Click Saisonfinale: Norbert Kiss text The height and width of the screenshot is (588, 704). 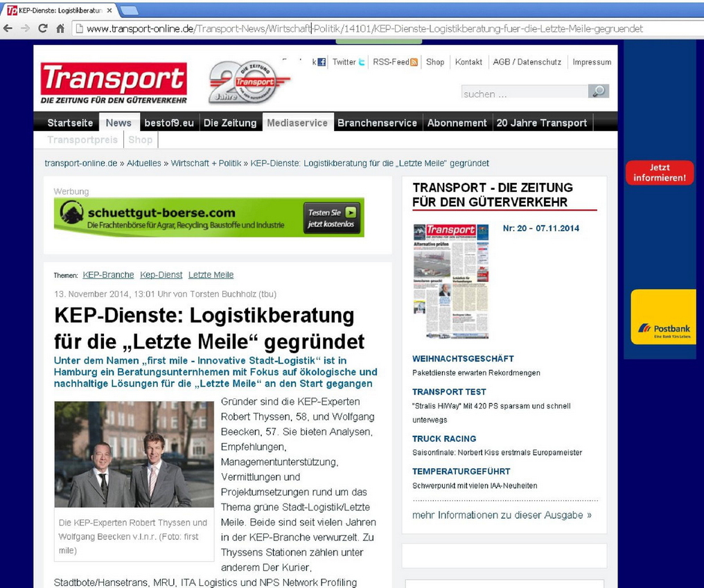497,452
